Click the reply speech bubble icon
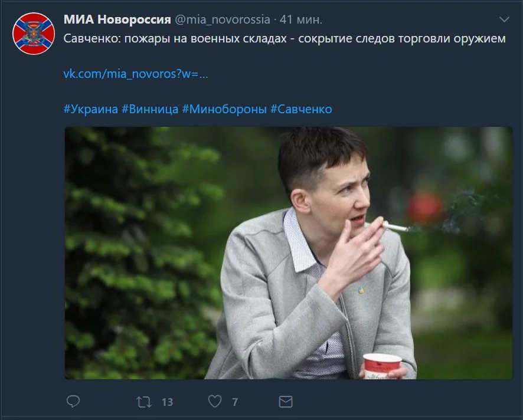Screen dimensions: 523x420 [x=73, y=401]
